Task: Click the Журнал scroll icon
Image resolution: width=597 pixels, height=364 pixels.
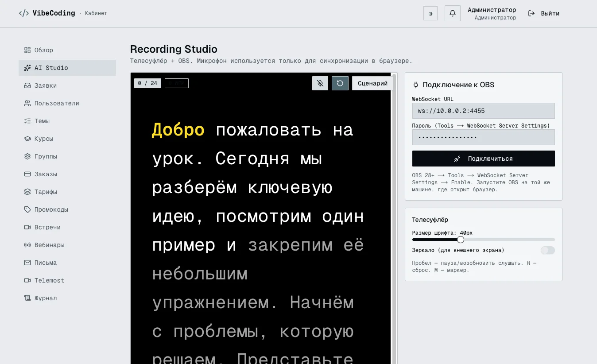Action: [27, 298]
